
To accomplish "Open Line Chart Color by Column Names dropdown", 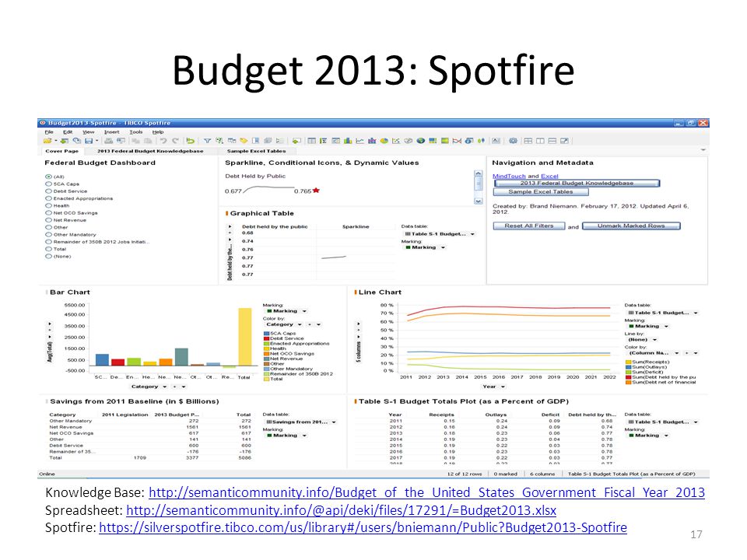I will pyautogui.click(x=654, y=353).
